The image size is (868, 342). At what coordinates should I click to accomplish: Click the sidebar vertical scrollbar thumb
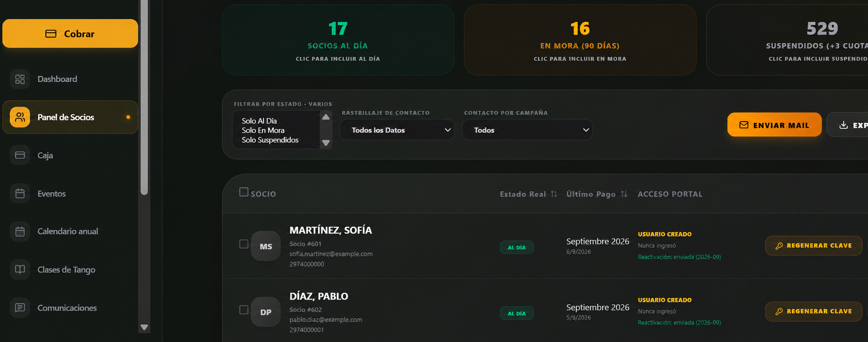pyautogui.click(x=145, y=97)
